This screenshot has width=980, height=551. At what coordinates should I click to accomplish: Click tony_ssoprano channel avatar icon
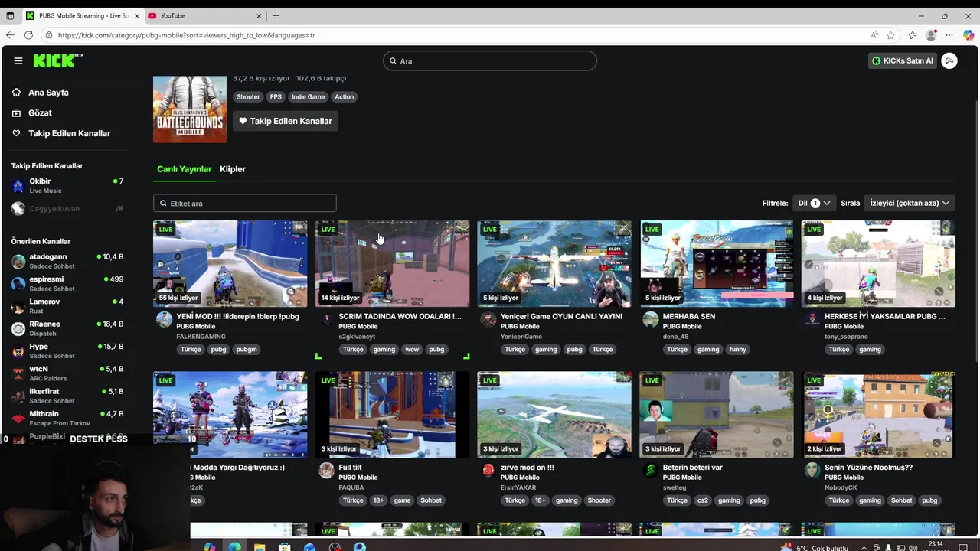point(812,319)
